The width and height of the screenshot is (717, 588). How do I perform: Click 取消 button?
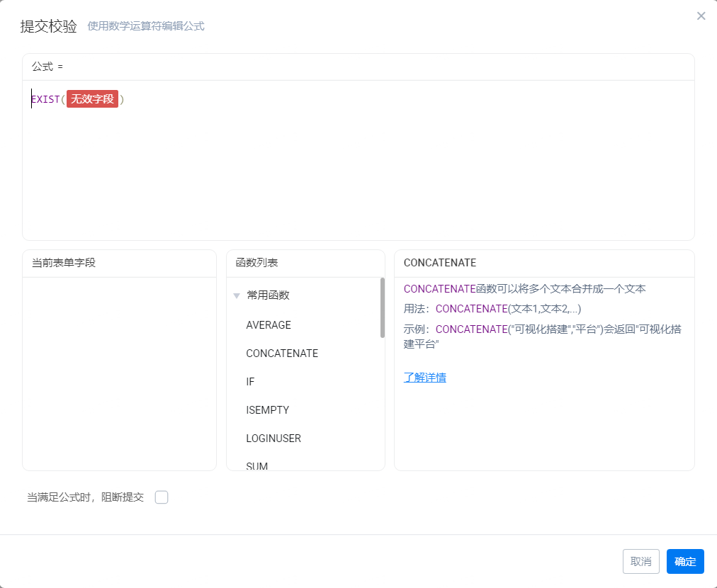coord(640,561)
